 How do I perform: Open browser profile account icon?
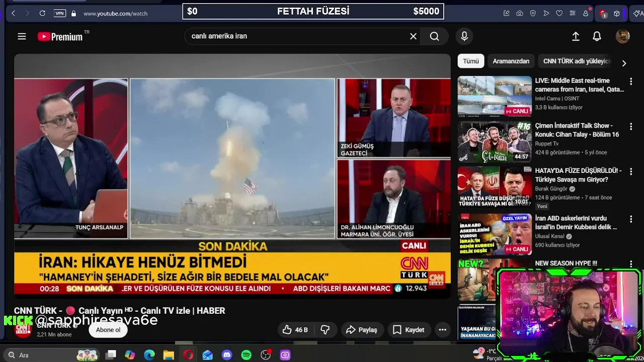click(x=586, y=14)
